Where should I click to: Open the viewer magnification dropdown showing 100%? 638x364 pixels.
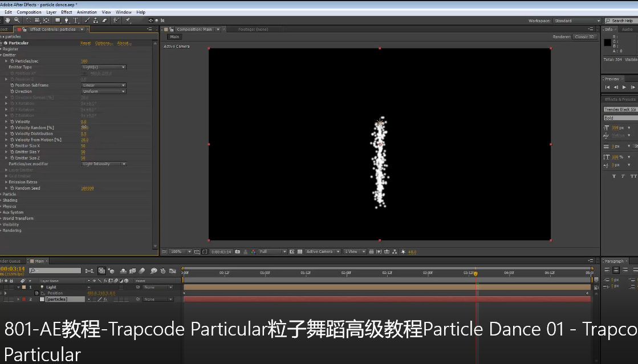point(180,252)
